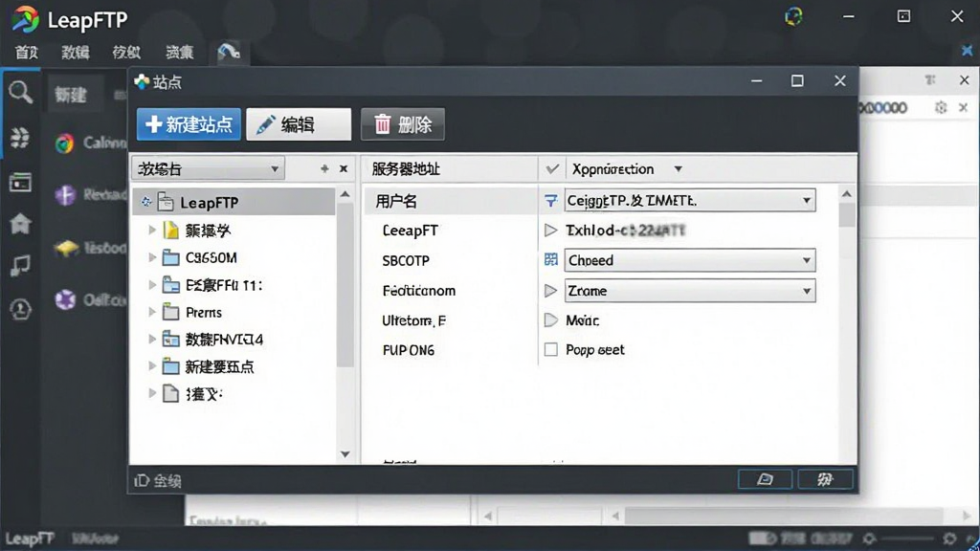Expand the C9650M folder in tree

click(x=152, y=256)
